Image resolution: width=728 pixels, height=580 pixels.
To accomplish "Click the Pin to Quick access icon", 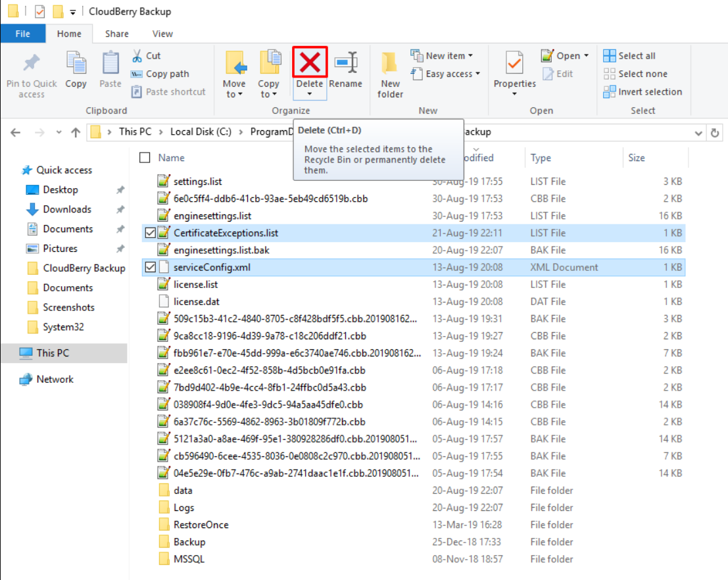I will coord(32,62).
